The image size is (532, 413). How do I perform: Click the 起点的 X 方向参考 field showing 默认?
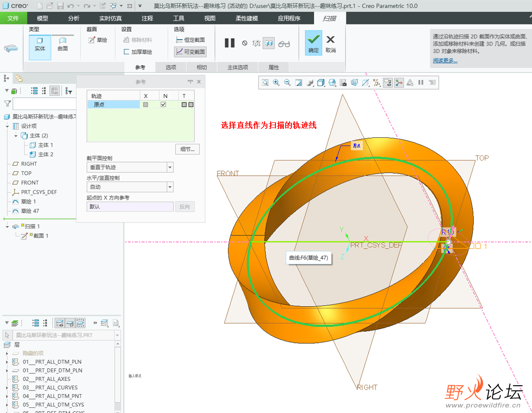[x=130, y=206]
